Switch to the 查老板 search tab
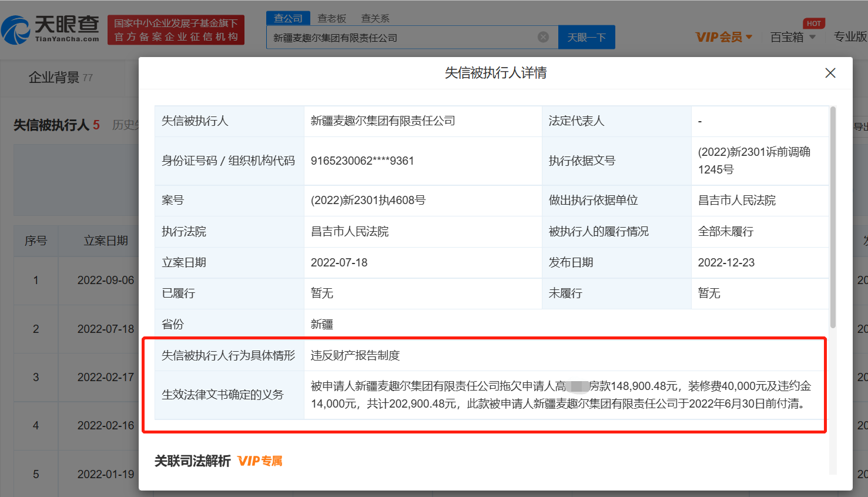Image resolution: width=868 pixels, height=497 pixels. click(x=331, y=18)
